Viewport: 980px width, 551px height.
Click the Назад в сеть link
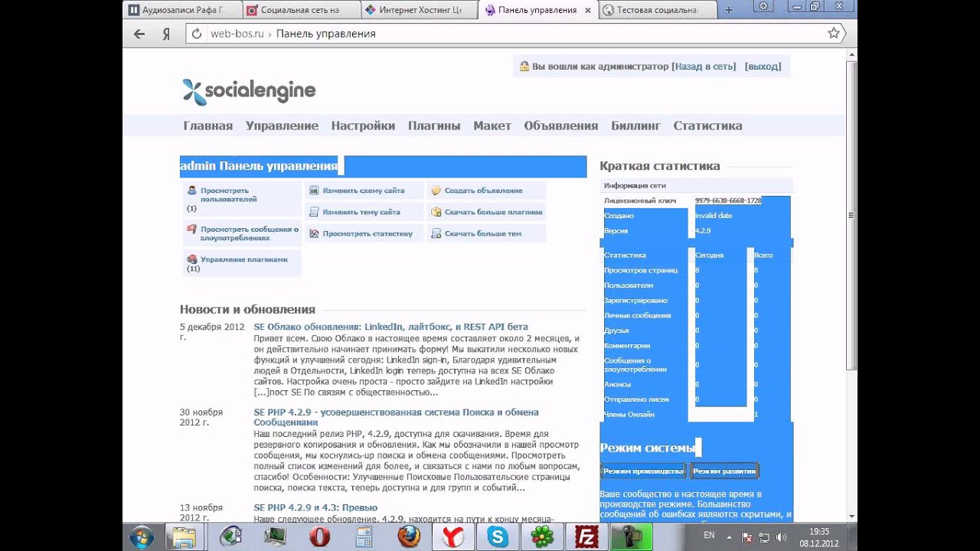pyautogui.click(x=705, y=67)
